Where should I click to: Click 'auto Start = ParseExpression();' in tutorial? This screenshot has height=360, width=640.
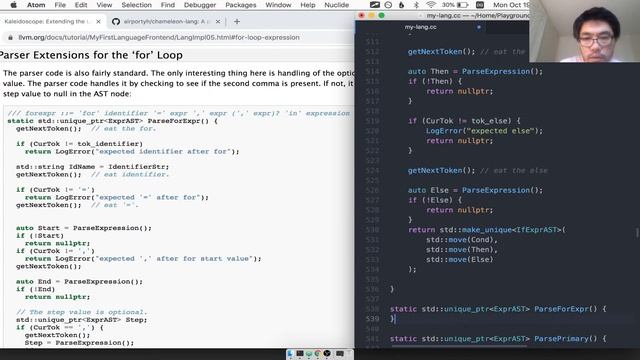[84, 228]
